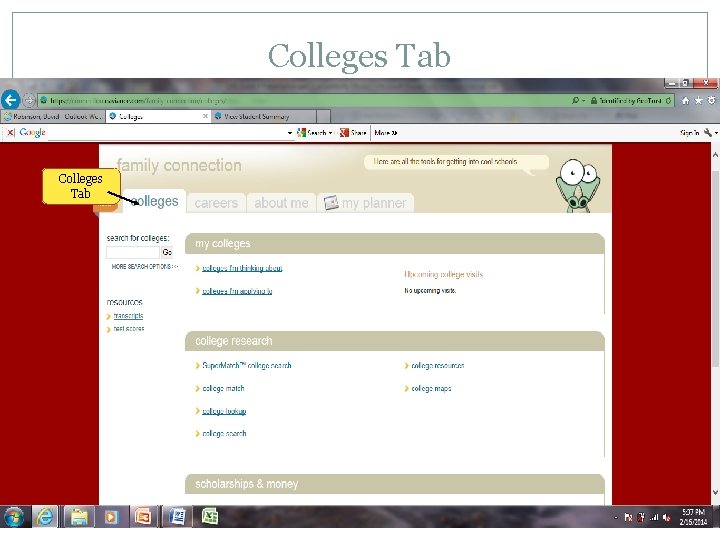Viewport: 720px width, 540px height.
Task: Click the page scrollbar down arrow
Action: (715, 492)
